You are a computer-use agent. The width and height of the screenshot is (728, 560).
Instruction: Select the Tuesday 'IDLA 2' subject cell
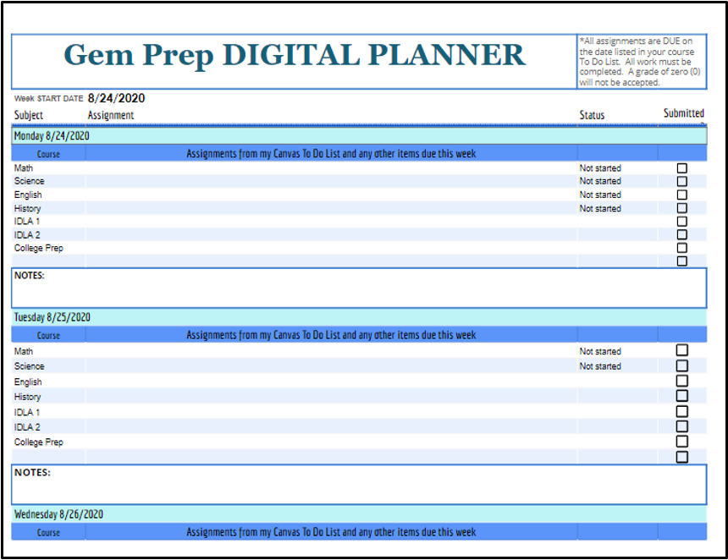pos(48,426)
